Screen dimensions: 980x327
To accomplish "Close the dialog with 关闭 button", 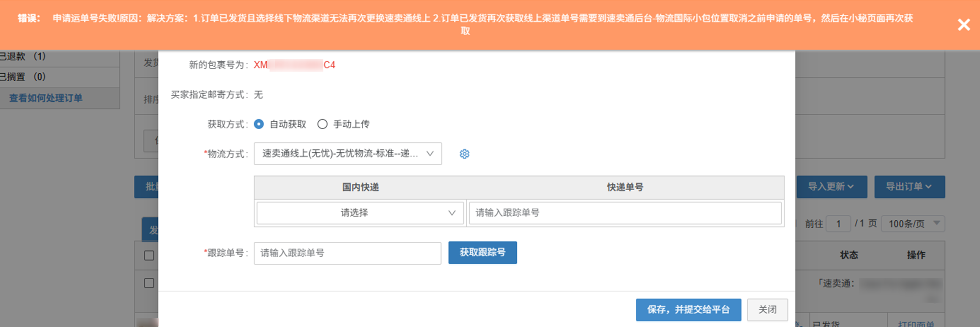I will pos(767,310).
